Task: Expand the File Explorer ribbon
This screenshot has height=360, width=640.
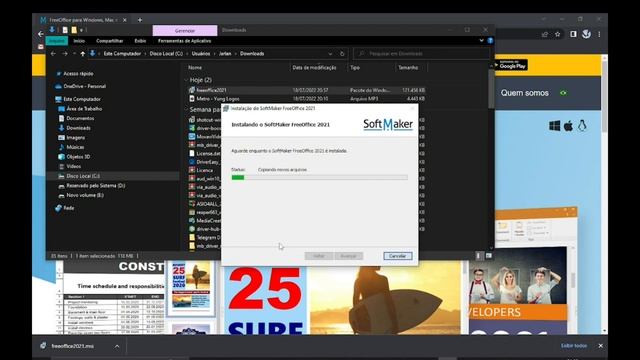Action: pos(481,40)
